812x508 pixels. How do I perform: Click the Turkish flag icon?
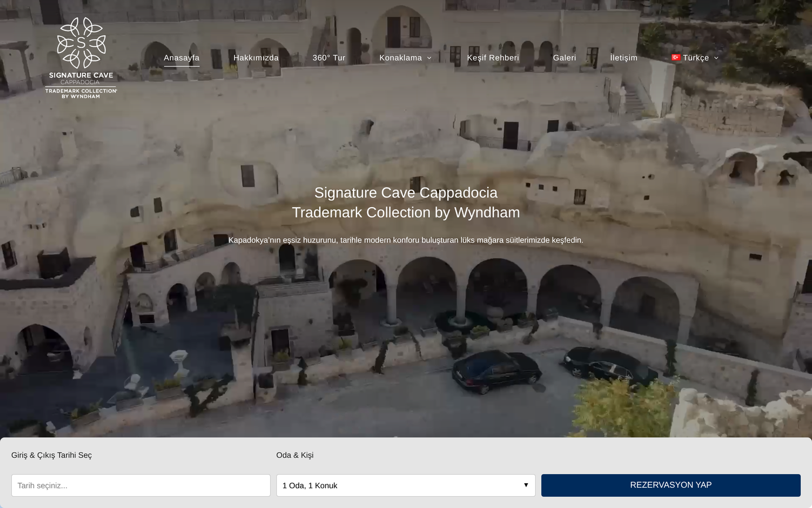pyautogui.click(x=676, y=58)
